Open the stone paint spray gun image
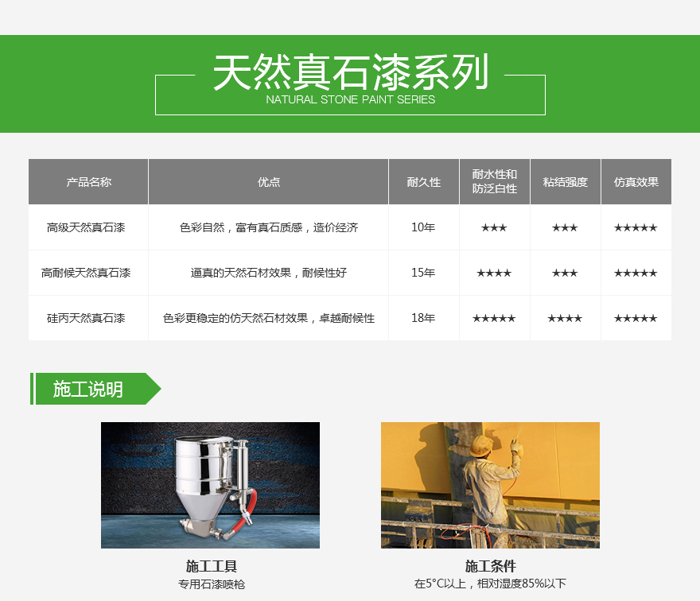 [x=210, y=485]
